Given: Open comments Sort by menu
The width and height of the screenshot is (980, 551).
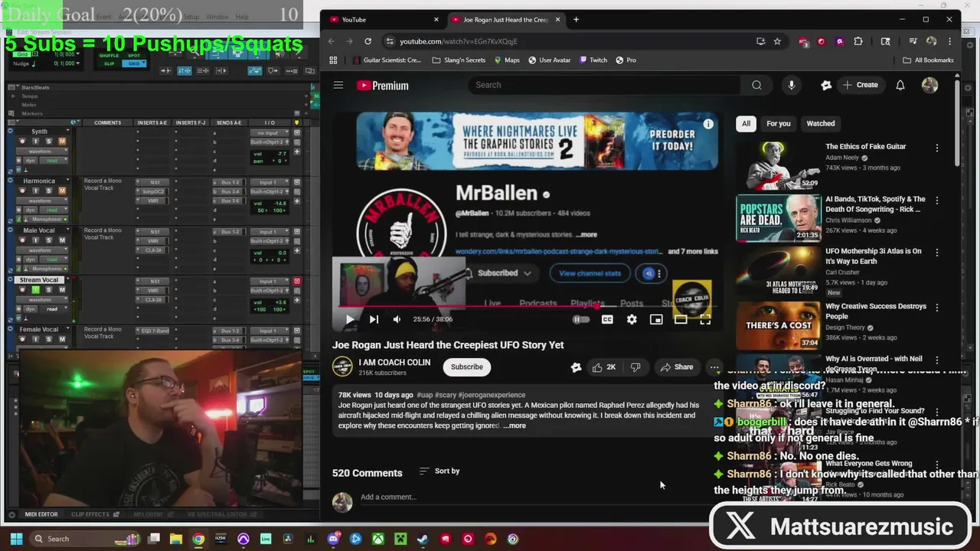Looking at the screenshot, I should (x=439, y=471).
